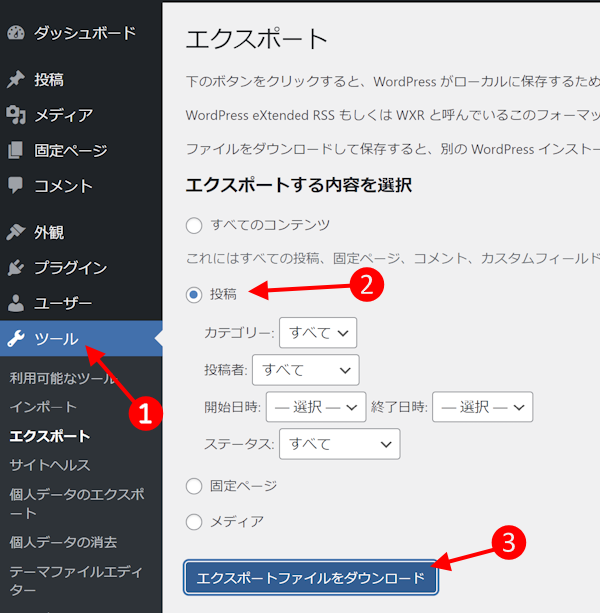600x613 pixels.
Task: Click the メディア radio label text
Action: (237, 522)
